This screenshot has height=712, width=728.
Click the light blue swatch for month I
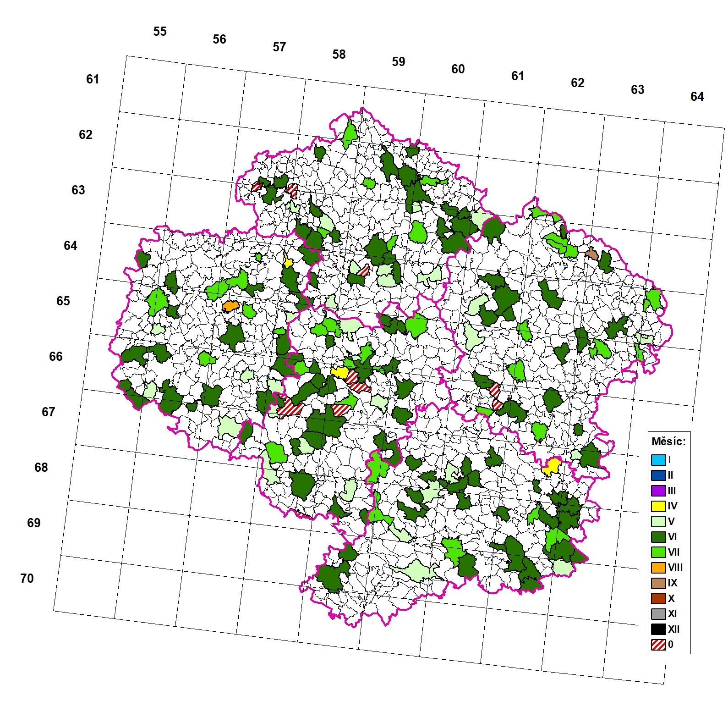(658, 460)
